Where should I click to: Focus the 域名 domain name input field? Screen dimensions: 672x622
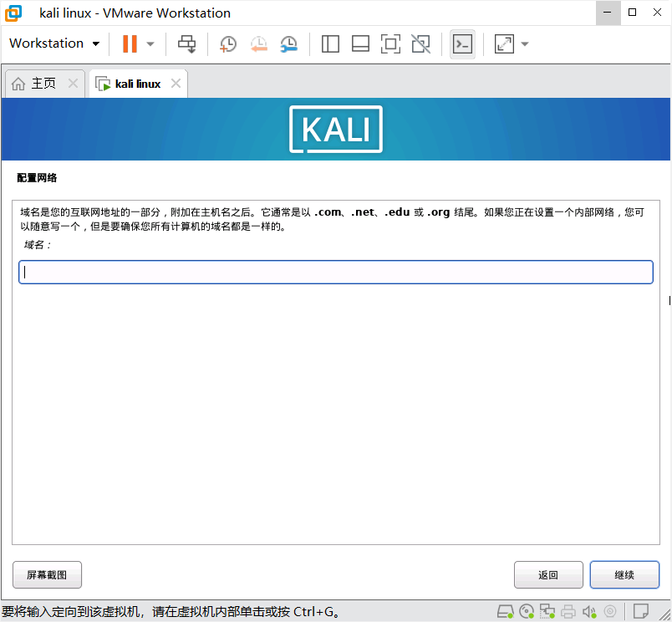[336, 273]
